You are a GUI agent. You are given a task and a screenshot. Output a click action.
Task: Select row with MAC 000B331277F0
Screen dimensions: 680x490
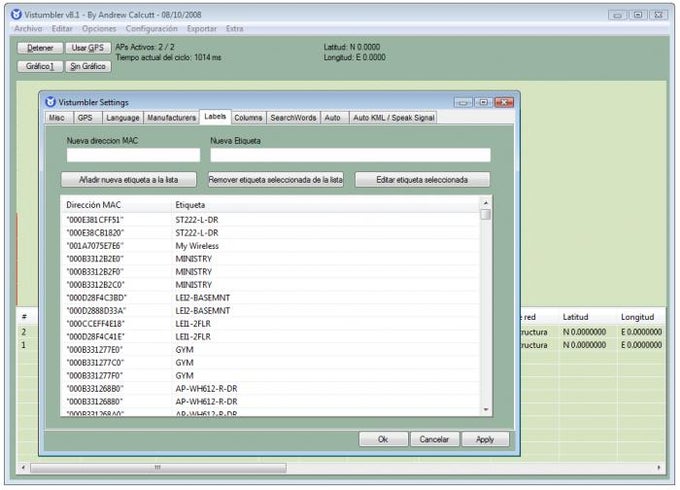click(x=271, y=376)
